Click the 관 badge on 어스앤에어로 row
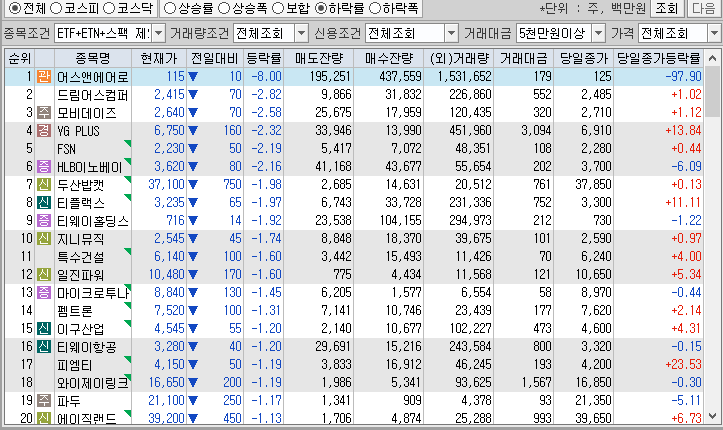The height and width of the screenshot is (430, 723). pyautogui.click(x=44, y=77)
